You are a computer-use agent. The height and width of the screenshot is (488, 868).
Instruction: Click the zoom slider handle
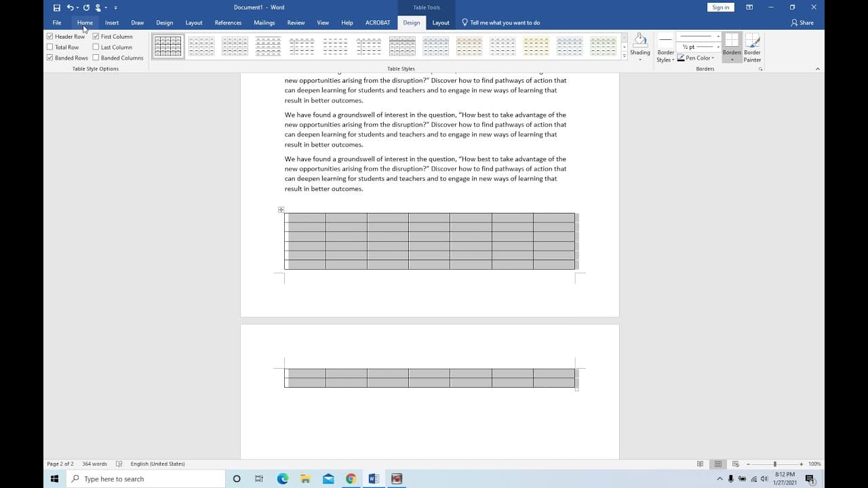click(x=774, y=464)
